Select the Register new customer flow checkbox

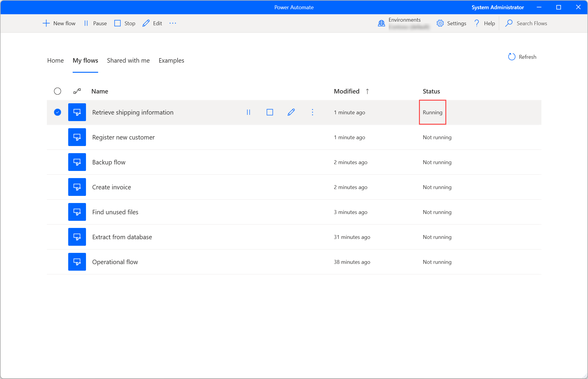coord(58,137)
